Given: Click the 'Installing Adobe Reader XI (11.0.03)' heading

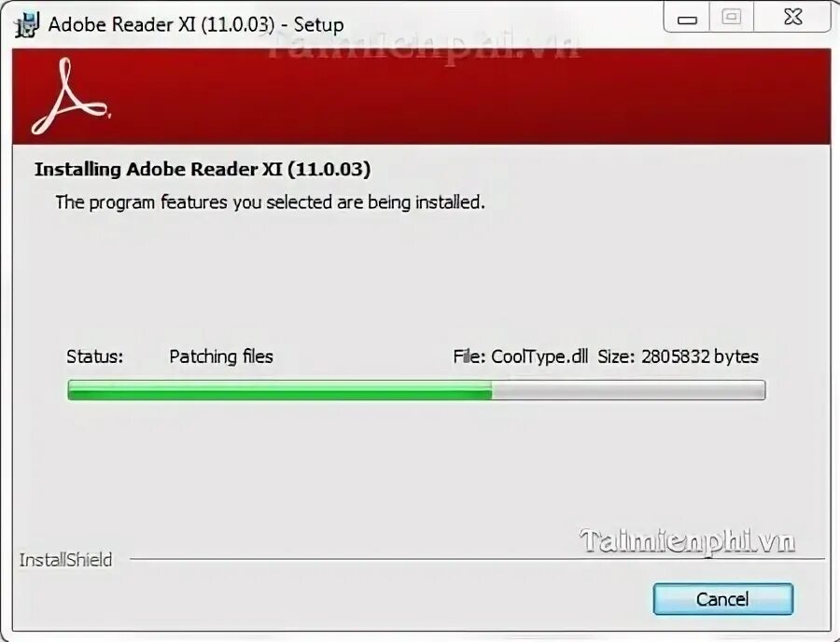Looking at the screenshot, I should (203, 169).
